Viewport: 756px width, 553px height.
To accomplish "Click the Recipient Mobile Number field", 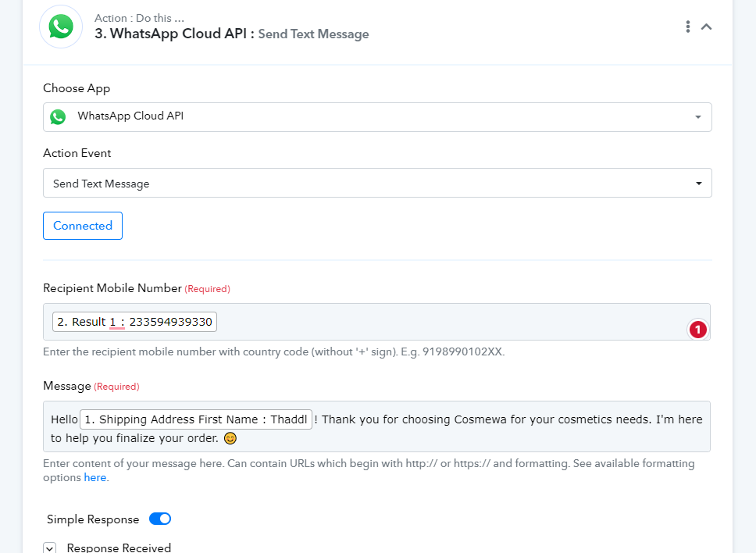I will pyautogui.click(x=376, y=322).
